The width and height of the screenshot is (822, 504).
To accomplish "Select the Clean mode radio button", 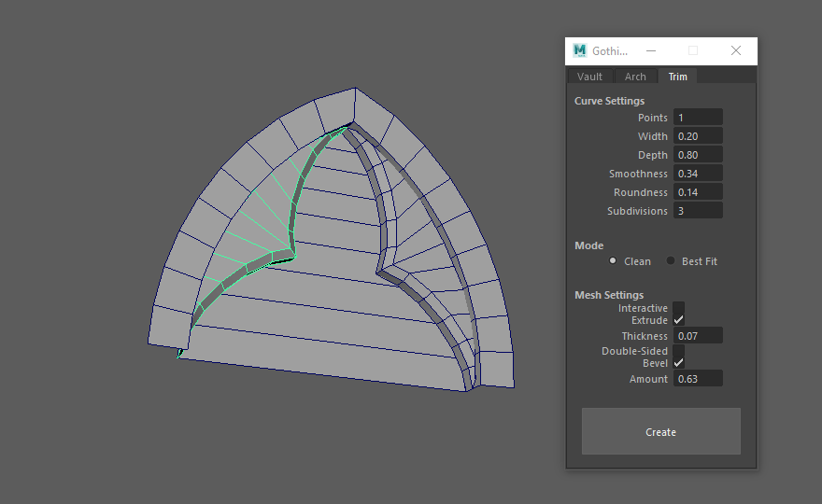I will pos(613,261).
